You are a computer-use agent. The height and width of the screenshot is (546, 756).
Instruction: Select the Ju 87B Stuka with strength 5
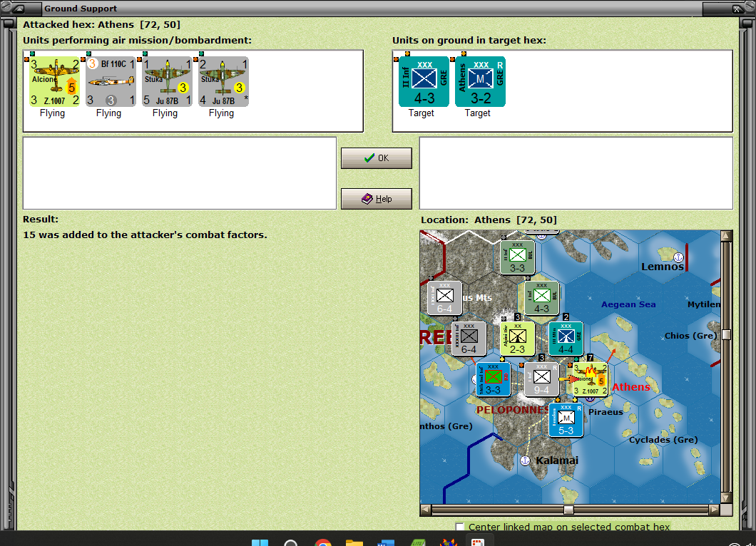coord(168,81)
